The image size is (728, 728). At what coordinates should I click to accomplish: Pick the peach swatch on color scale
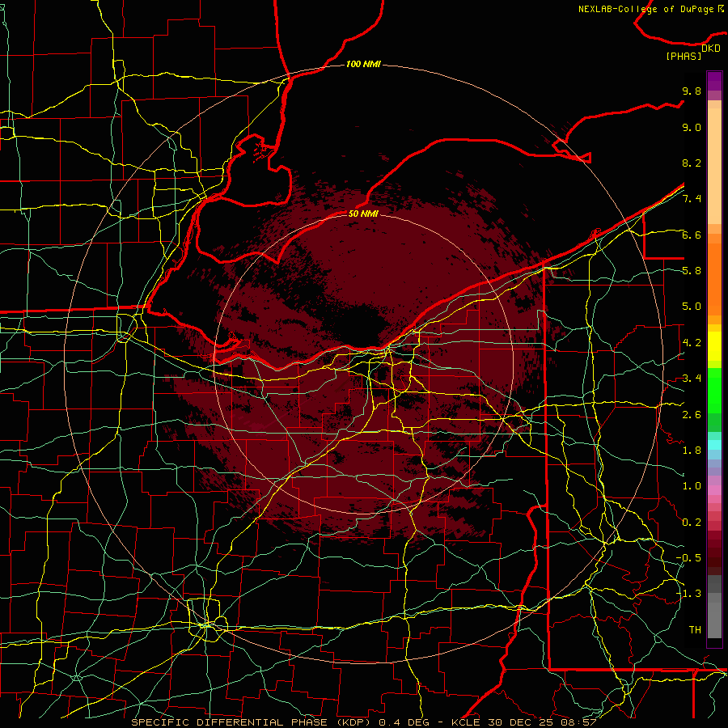click(x=714, y=167)
